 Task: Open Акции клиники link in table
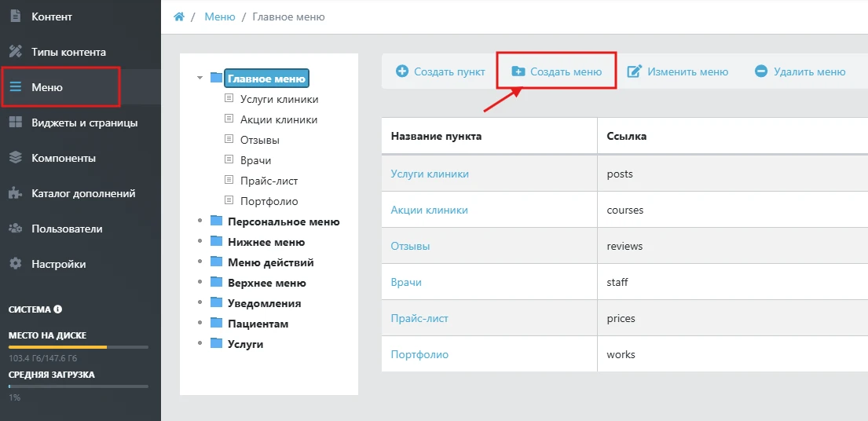pos(429,210)
